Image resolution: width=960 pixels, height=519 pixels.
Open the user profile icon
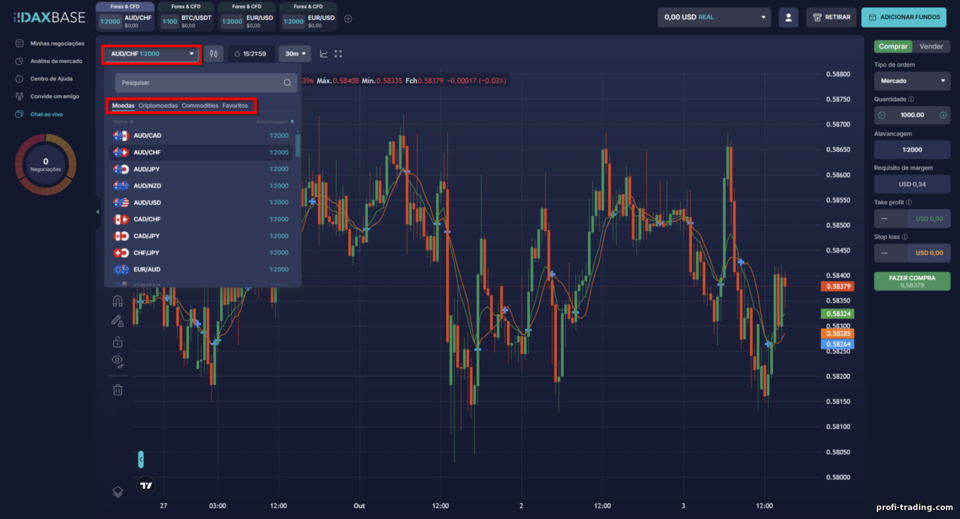point(788,17)
